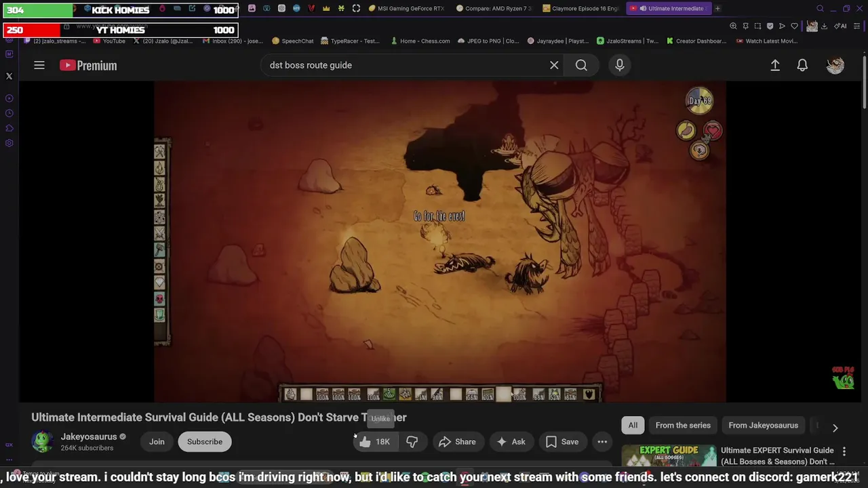Dislike this video

[412, 442]
